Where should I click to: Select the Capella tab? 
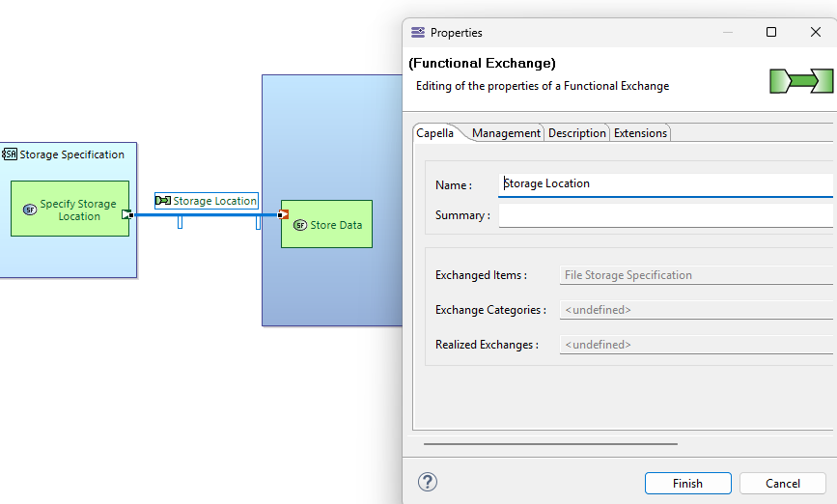point(435,133)
